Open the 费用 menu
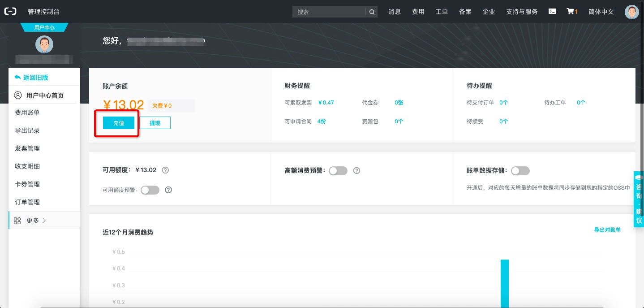This screenshot has height=308, width=644. coord(418,12)
